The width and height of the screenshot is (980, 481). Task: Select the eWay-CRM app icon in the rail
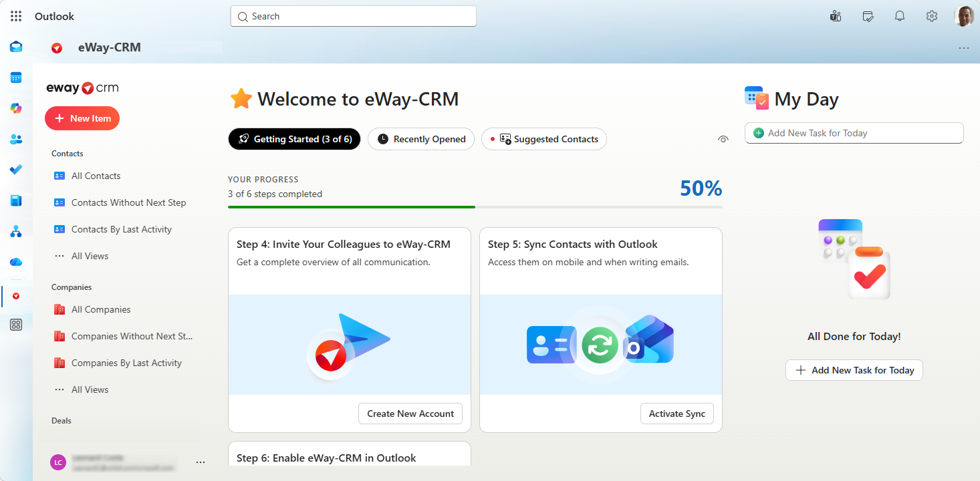pos(16,296)
